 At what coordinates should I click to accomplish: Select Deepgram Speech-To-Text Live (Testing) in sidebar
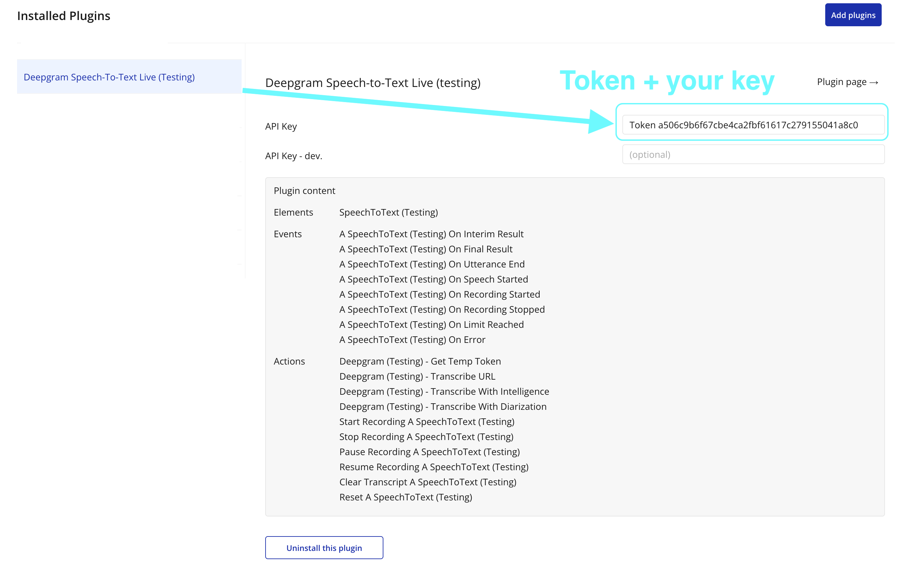(109, 77)
